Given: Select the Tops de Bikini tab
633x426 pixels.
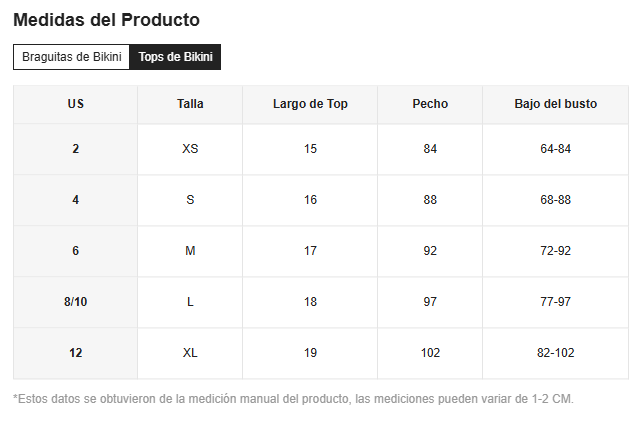Looking at the screenshot, I should coord(175,57).
